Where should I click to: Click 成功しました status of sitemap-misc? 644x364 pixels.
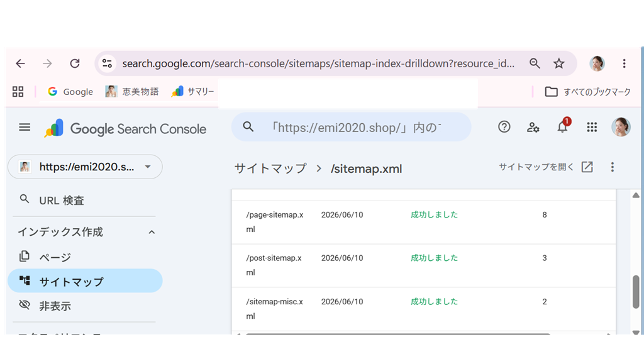click(434, 301)
